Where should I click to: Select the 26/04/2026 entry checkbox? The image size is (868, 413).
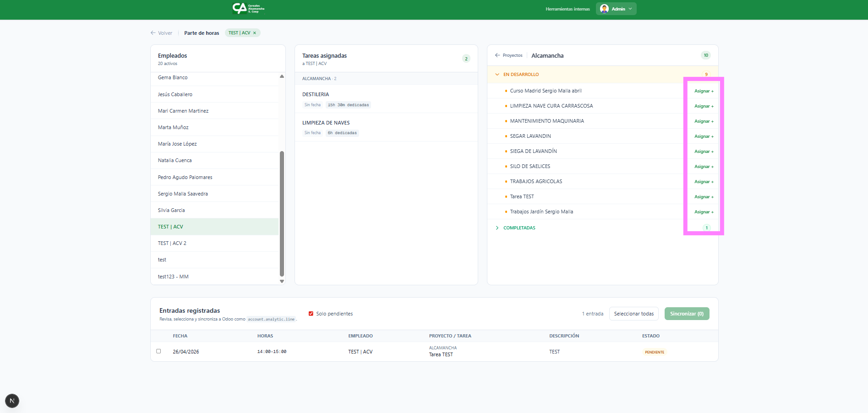tap(158, 351)
